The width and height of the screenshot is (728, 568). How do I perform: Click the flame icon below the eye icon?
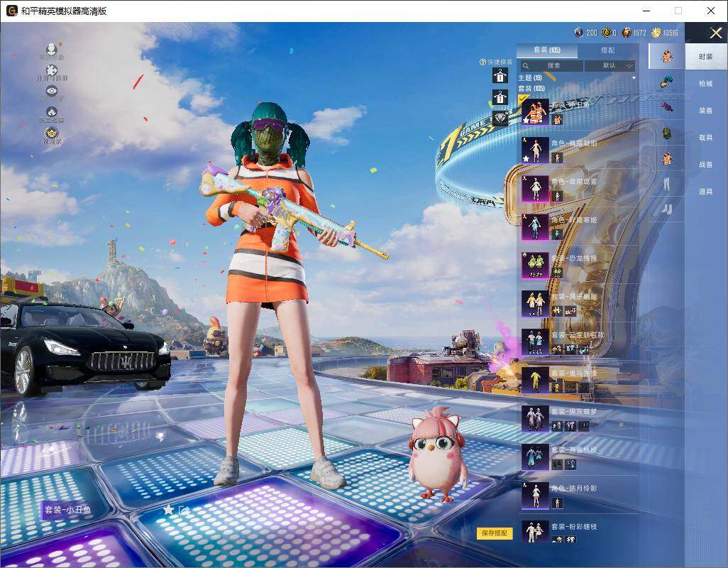pos(52,112)
